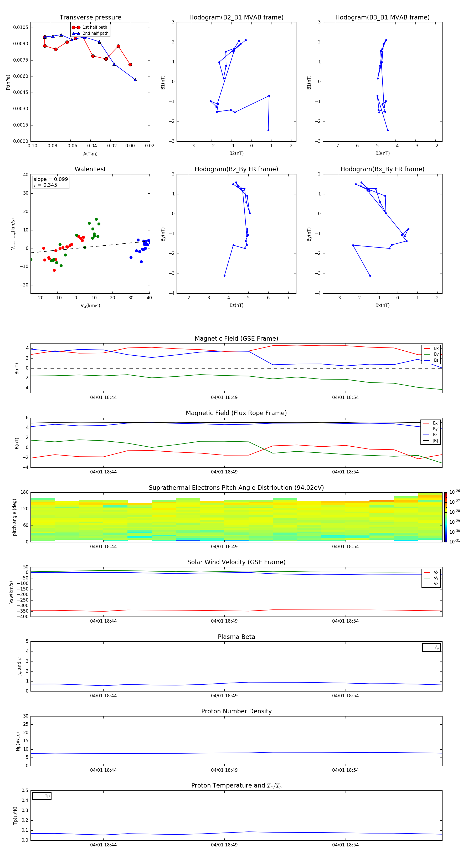Click the 'Hodogram(Bz_By FR frame)' title

click(x=236, y=169)
